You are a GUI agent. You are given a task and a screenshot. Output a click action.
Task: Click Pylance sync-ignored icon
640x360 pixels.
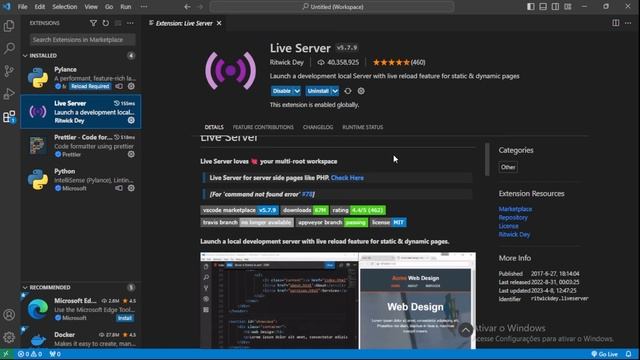coord(119,86)
